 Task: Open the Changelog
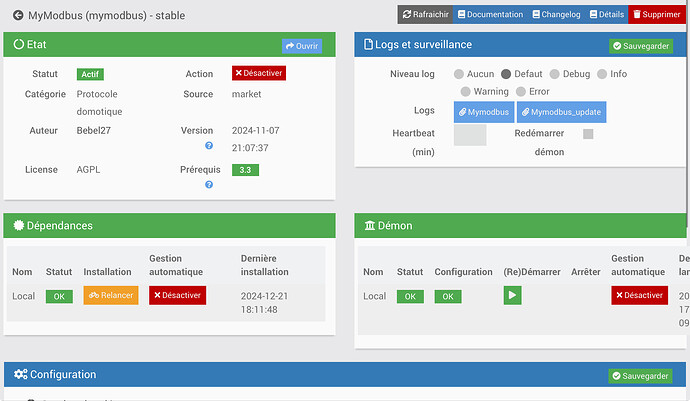pyautogui.click(x=556, y=15)
